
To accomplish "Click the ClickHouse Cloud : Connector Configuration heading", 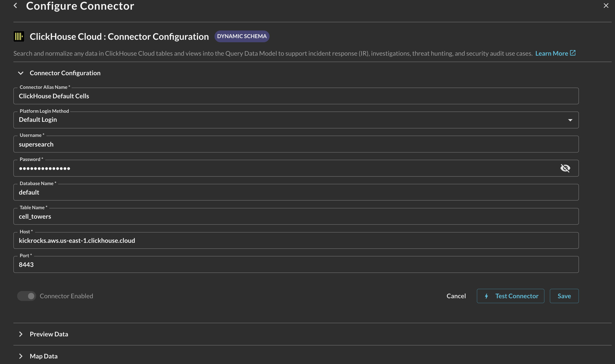I will click(x=119, y=36).
